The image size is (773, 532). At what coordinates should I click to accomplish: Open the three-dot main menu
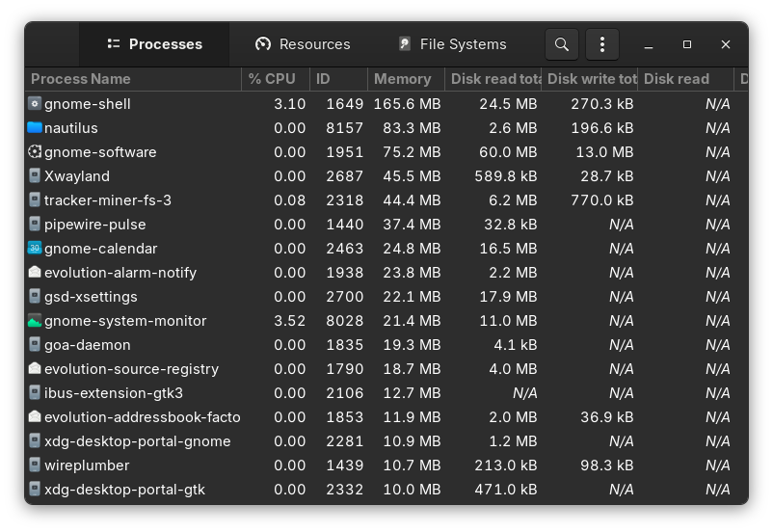[x=602, y=44]
